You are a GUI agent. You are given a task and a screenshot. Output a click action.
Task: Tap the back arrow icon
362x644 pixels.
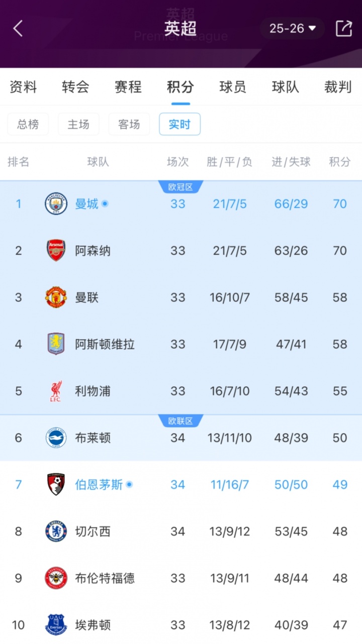click(18, 29)
